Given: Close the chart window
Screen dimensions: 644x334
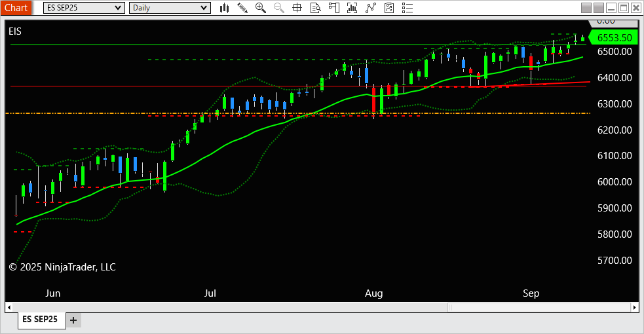Looking at the screenshot, I should click(x=635, y=8).
